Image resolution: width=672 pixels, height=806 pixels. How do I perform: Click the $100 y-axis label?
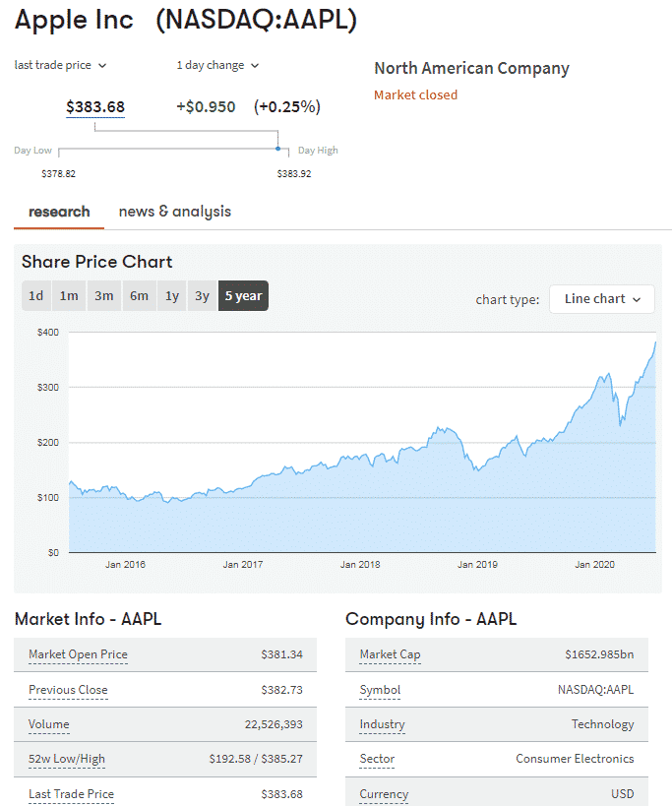pyautogui.click(x=48, y=498)
